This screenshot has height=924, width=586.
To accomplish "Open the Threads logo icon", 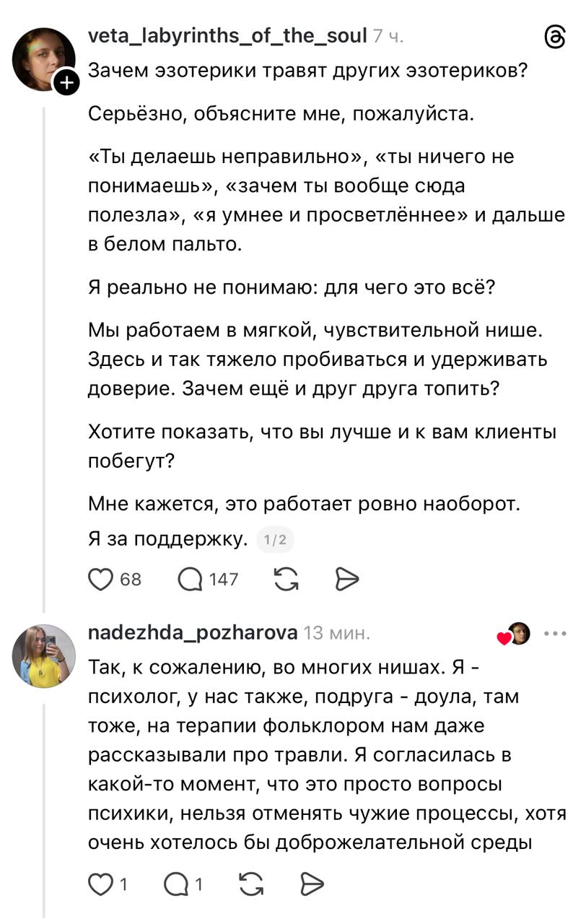I will pos(554,36).
